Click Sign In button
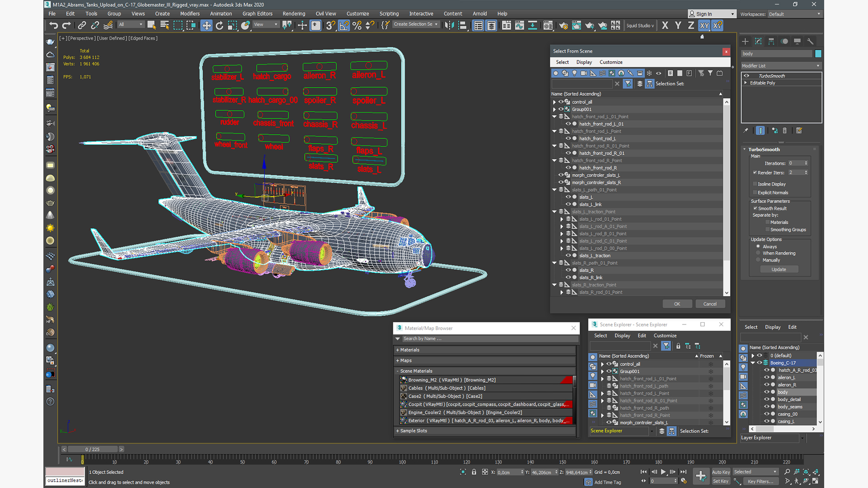This screenshot has height=488, width=868. click(x=712, y=14)
